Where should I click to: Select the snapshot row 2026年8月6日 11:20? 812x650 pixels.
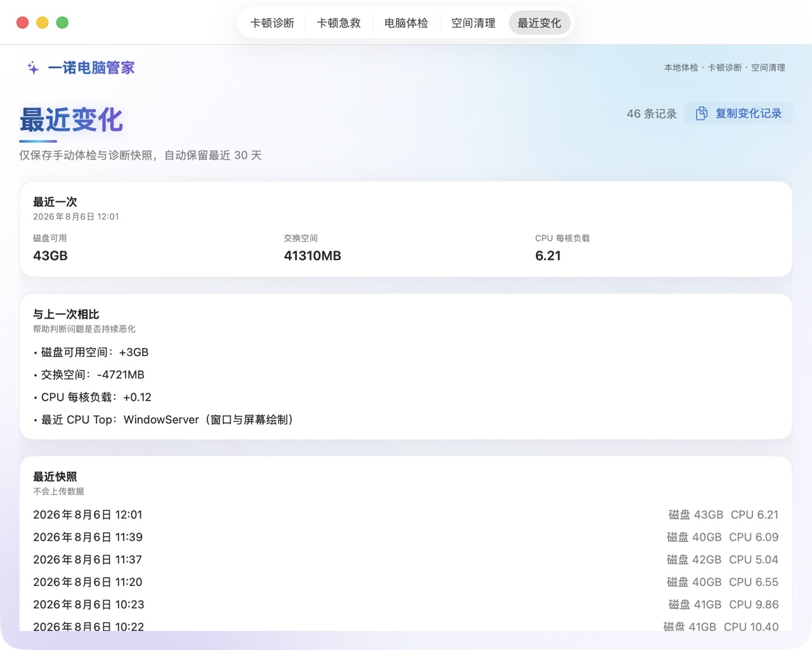tap(406, 582)
